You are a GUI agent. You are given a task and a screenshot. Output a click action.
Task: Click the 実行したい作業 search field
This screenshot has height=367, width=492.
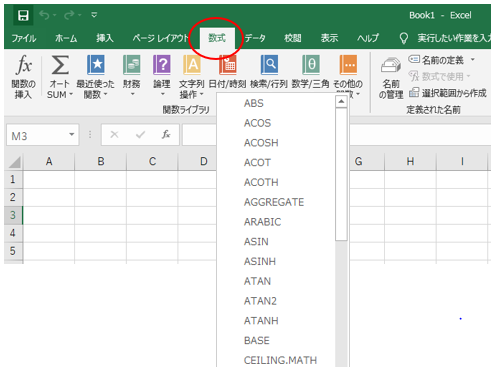pyautogui.click(x=454, y=38)
